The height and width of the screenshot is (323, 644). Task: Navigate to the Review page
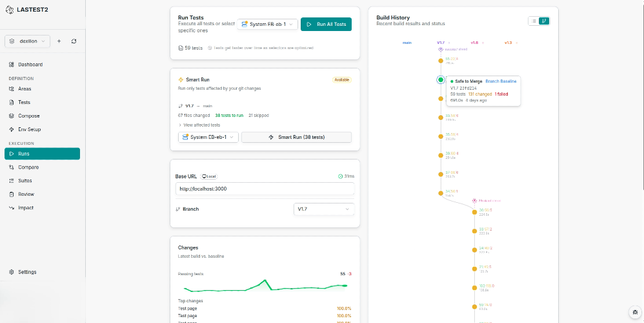click(x=43, y=194)
